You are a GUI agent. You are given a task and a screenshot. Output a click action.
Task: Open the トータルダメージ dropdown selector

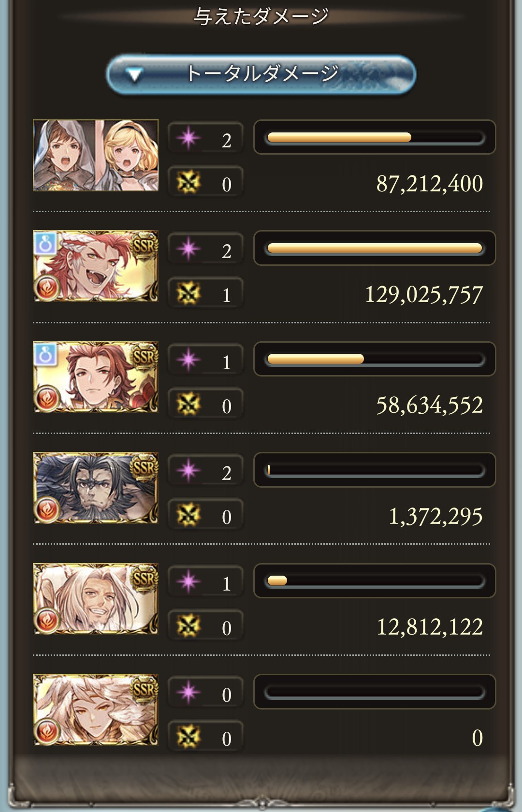coord(261,74)
